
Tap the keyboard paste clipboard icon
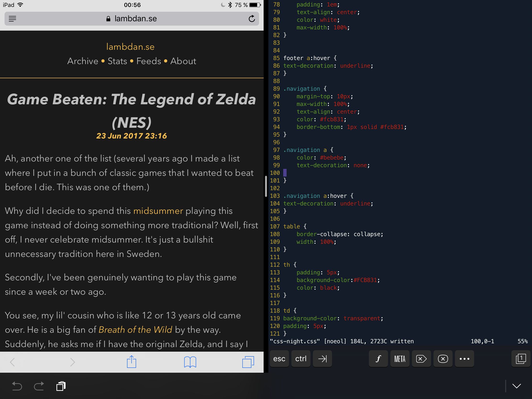61,386
